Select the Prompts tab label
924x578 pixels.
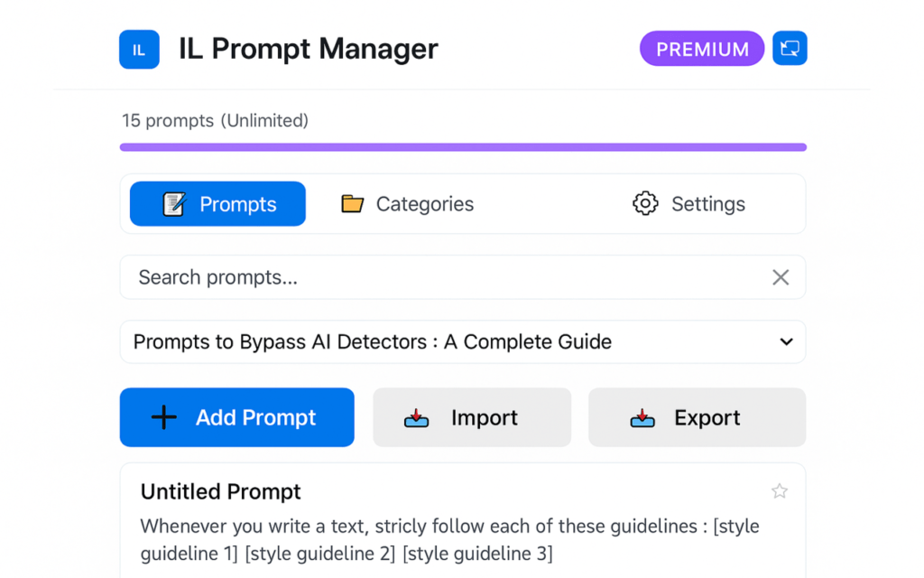point(238,204)
